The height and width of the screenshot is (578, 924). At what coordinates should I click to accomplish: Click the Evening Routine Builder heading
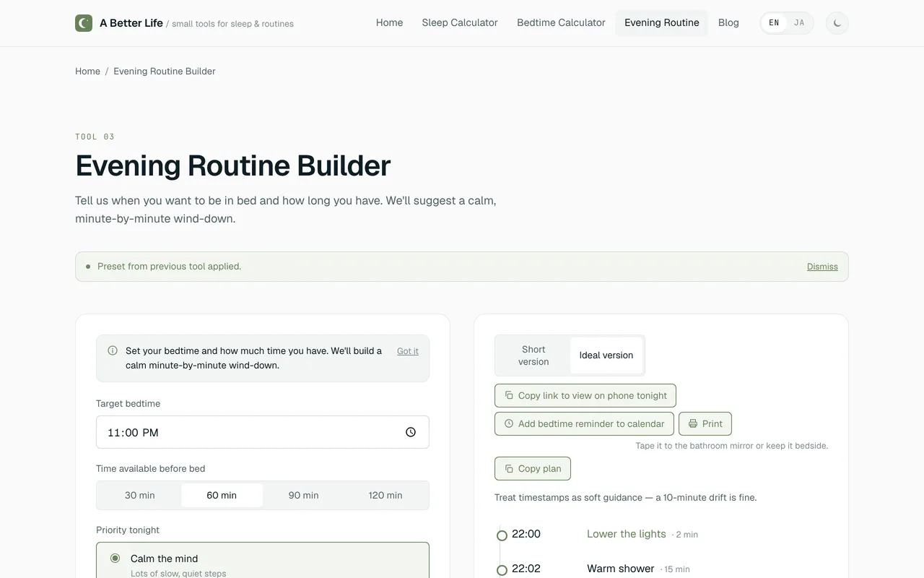(x=232, y=165)
